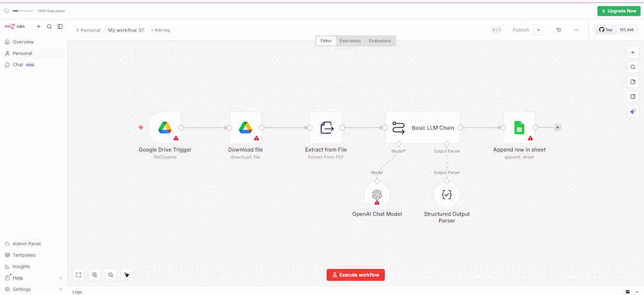Collapse the left sidebar panel icon

[60, 26]
